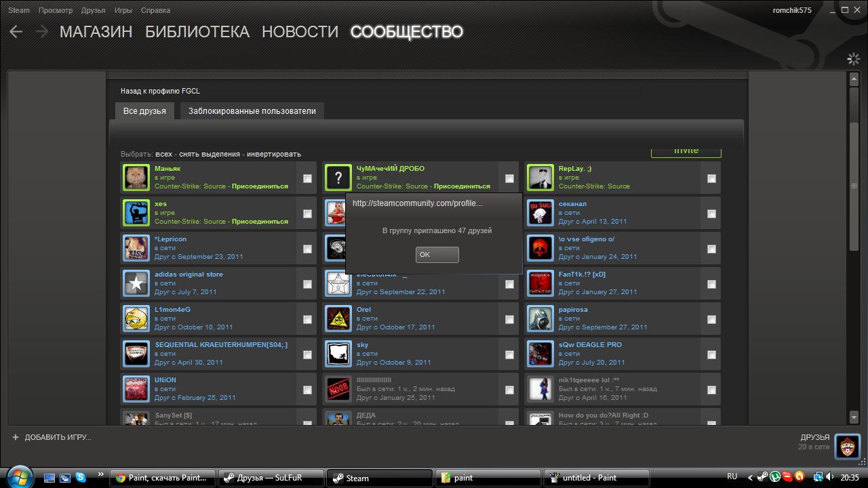This screenshot has height=488, width=868.
Task: Tick the checkbox for Маньяк
Action: 307,178
